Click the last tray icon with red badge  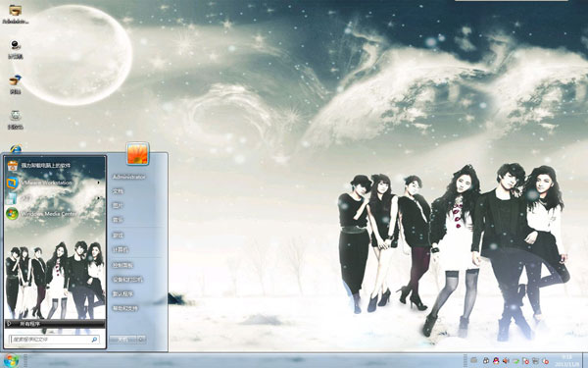click(x=545, y=361)
